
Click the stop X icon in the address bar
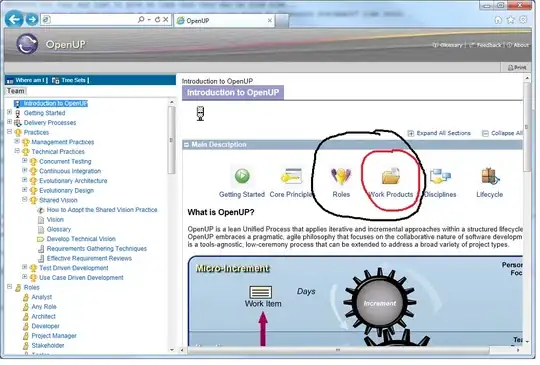pyautogui.click(x=166, y=20)
